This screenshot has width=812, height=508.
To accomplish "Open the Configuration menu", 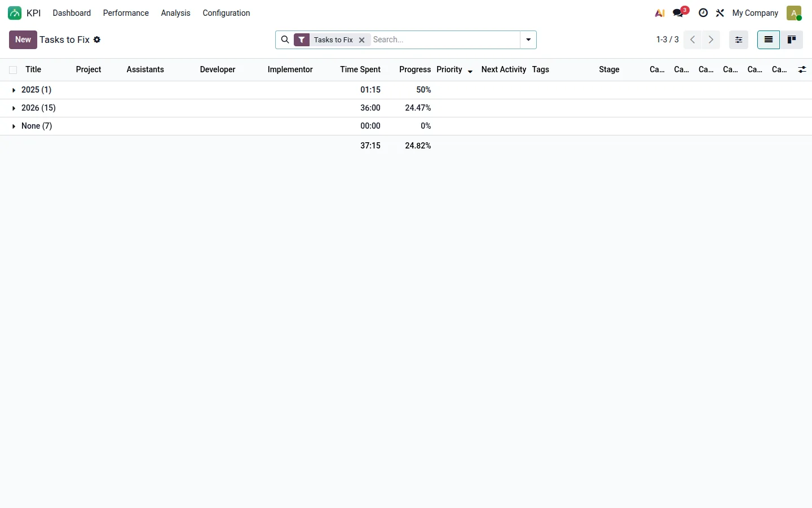I will 226,13.
